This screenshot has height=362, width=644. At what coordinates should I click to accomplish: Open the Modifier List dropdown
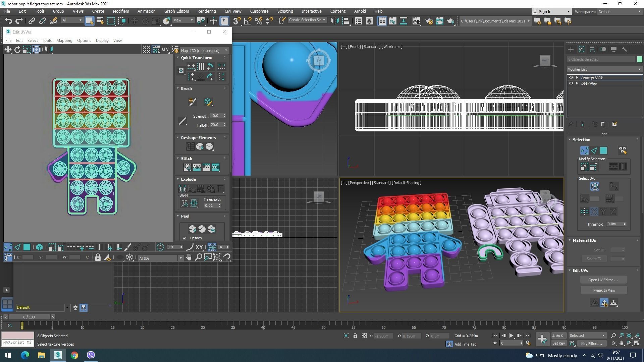[604, 69]
